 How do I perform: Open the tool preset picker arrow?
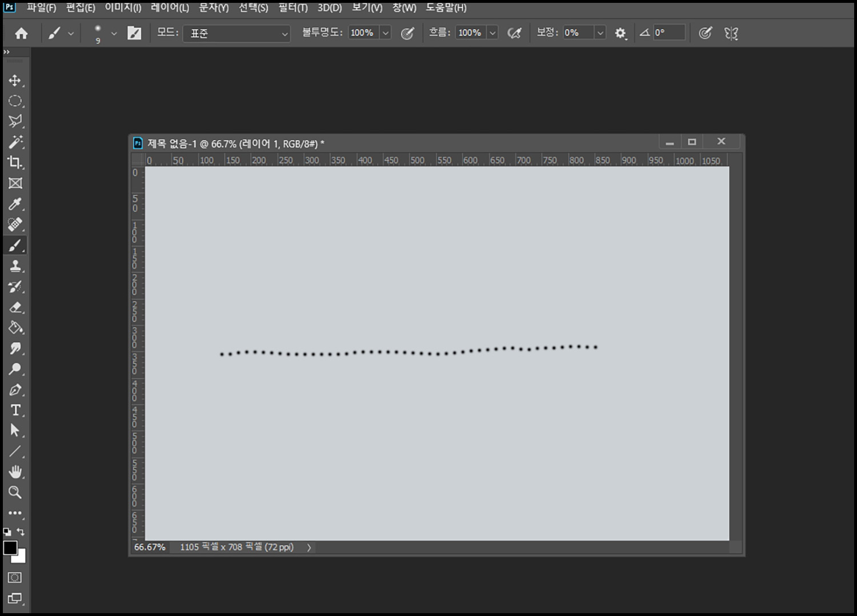click(x=71, y=34)
